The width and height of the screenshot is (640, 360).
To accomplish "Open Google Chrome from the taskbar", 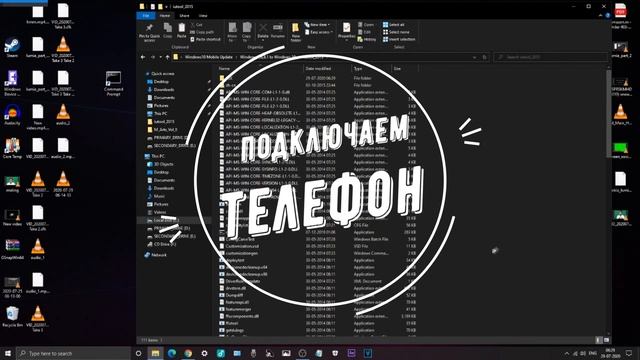I will tap(188, 353).
